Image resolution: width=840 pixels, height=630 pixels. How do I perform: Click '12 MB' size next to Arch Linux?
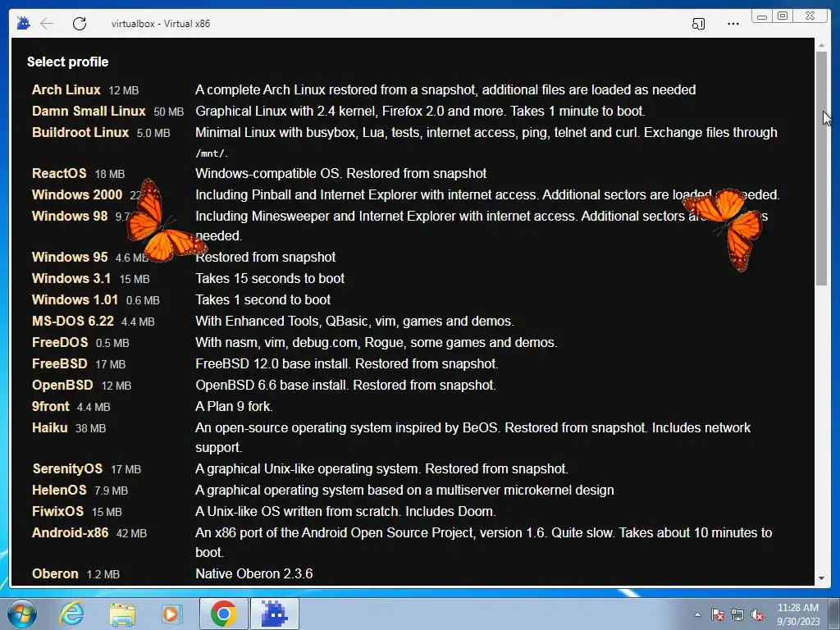(124, 90)
